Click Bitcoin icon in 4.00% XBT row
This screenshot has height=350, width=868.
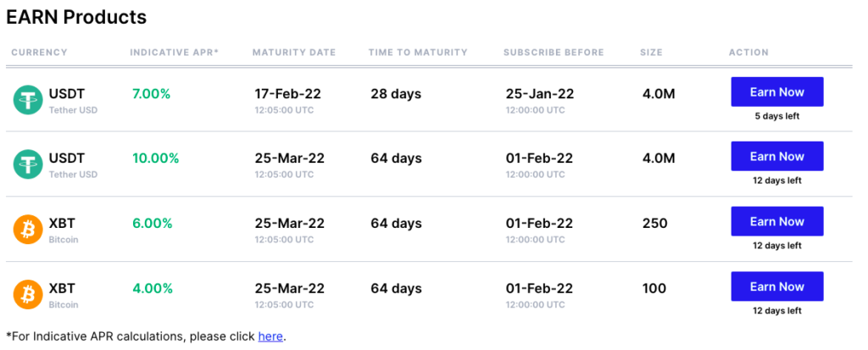tap(28, 295)
